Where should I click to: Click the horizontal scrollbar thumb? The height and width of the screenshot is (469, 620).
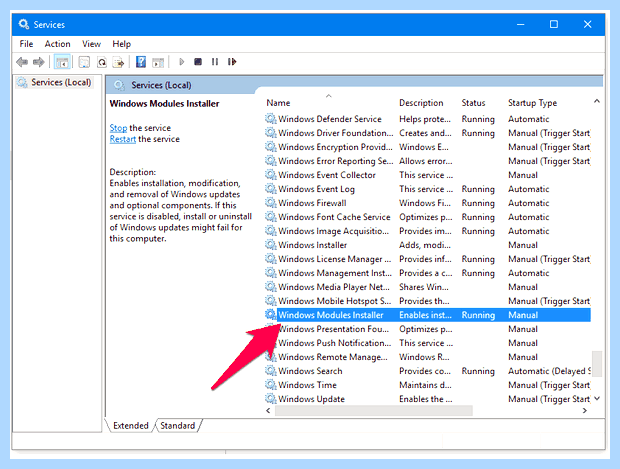point(374,410)
